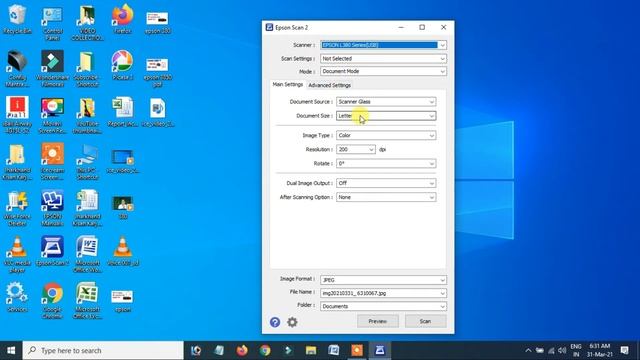Switch to the Advanced Settings tab
The height and width of the screenshot is (360, 640).
[x=329, y=85]
